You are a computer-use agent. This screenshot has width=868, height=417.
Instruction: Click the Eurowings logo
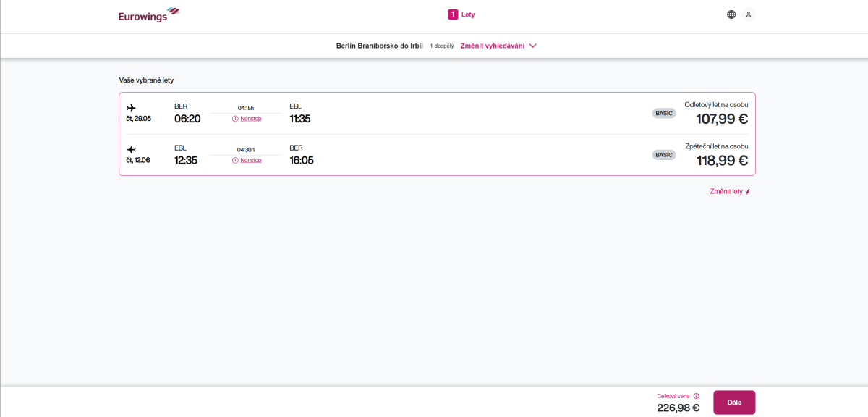coord(149,14)
